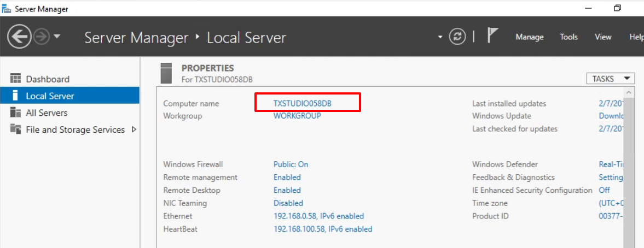Viewport: 644px width, 248px height.
Task: Click IE Enhanced Security Configuration Off link
Action: (x=604, y=190)
